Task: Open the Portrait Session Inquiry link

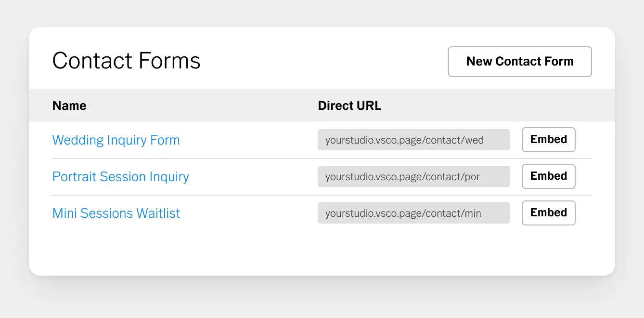Action: click(x=120, y=177)
